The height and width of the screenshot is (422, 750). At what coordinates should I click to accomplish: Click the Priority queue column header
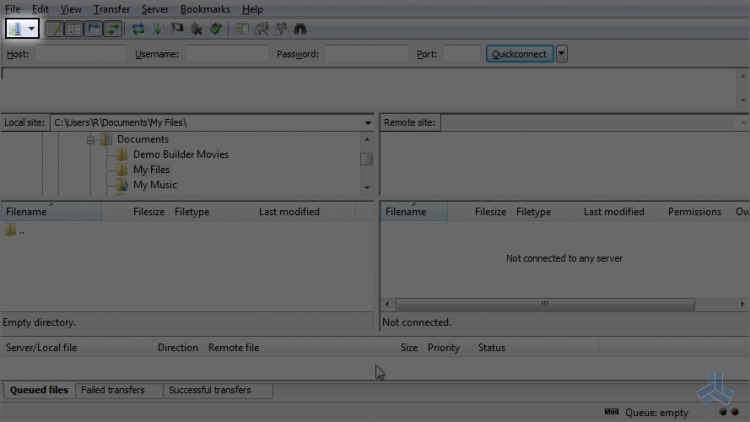click(447, 347)
